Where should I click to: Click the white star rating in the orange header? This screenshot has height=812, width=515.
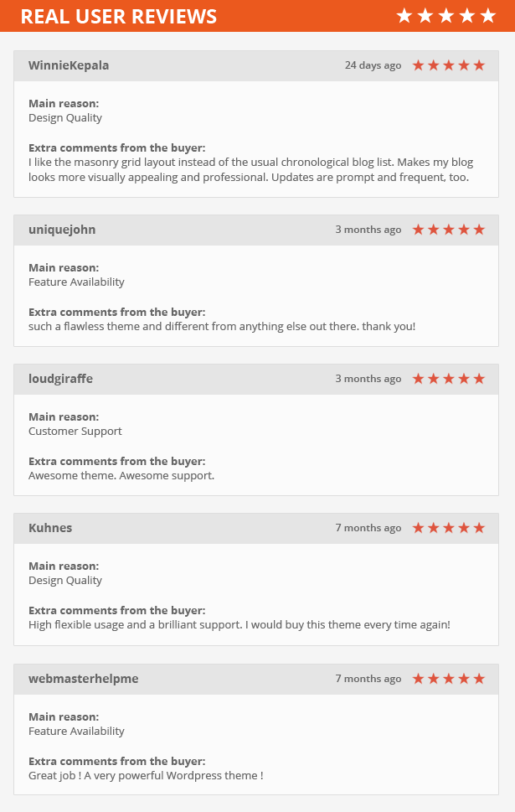446,16
